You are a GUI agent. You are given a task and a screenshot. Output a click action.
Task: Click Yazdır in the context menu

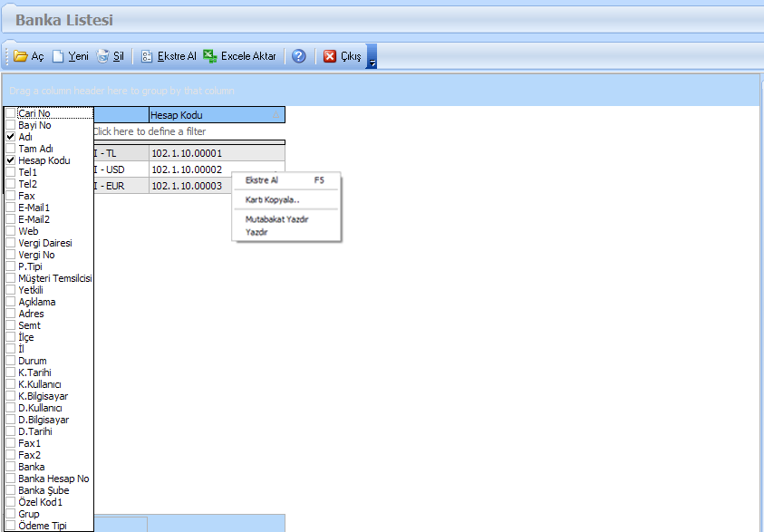[256, 232]
